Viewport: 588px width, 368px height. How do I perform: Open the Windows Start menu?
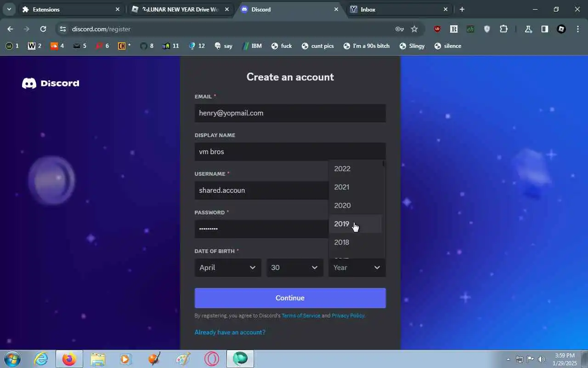12,359
